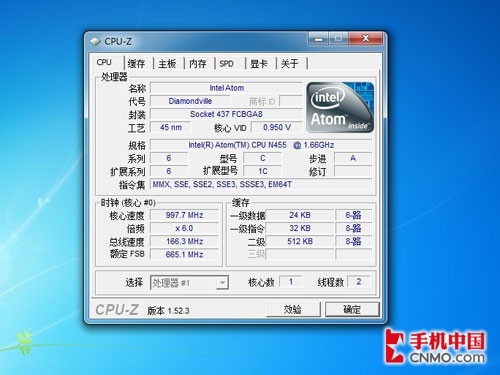Click the extended model value 1C
500x375 pixels.
point(263,171)
